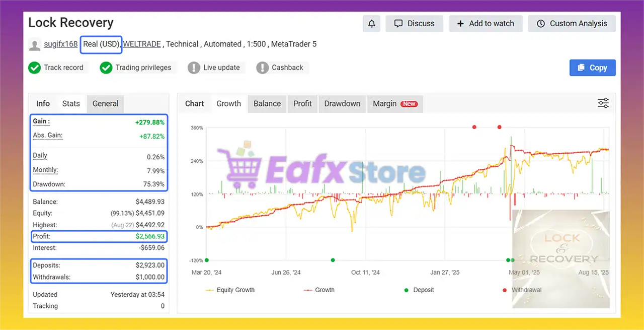Toggle the red Growth legend series
The width and height of the screenshot is (644, 330).
click(319, 290)
